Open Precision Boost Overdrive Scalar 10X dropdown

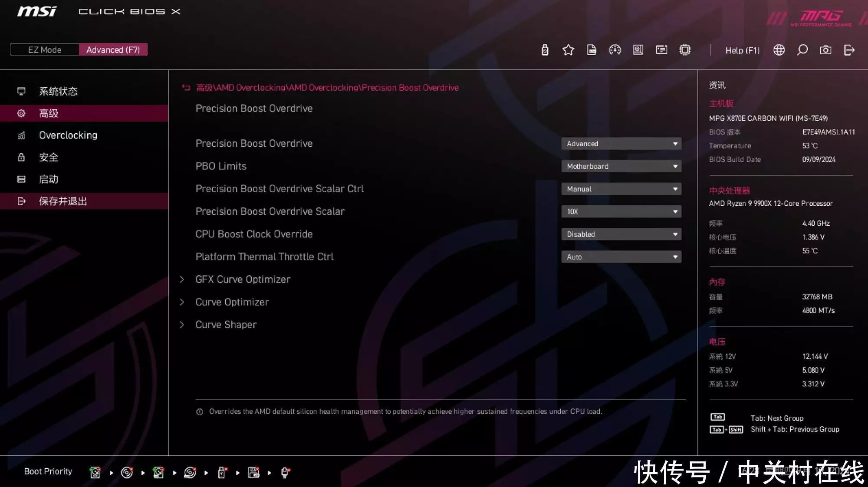(x=621, y=211)
